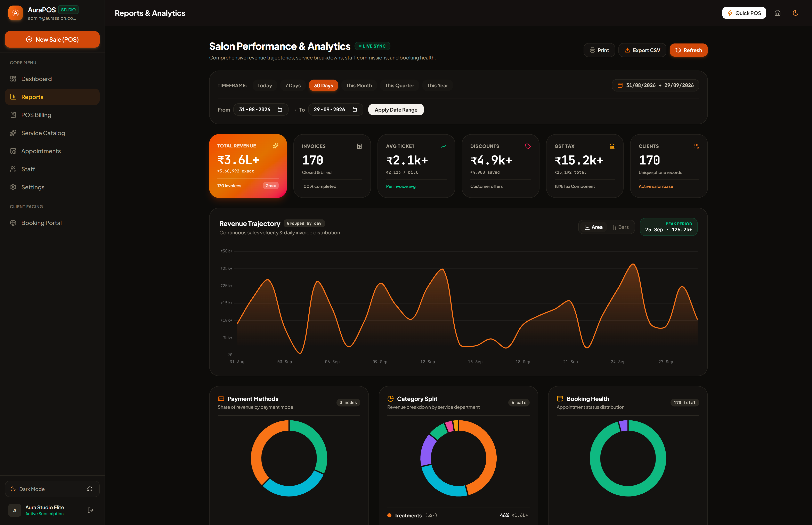
Task: Toggle theme with moon icon in header
Action: click(795, 13)
